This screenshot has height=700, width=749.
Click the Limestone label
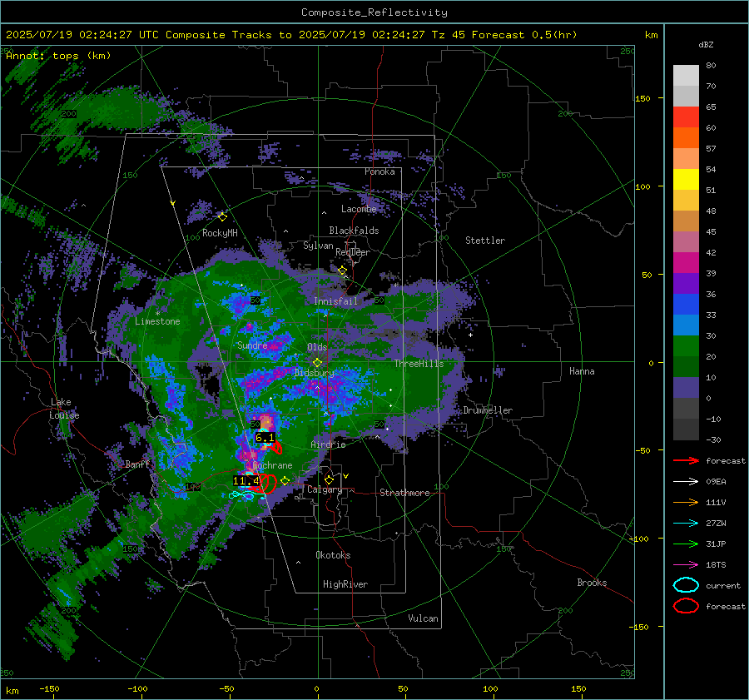[x=157, y=321]
